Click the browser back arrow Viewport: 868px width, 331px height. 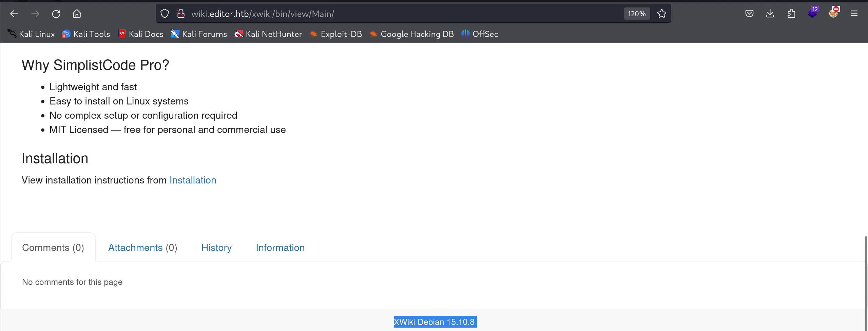point(14,14)
